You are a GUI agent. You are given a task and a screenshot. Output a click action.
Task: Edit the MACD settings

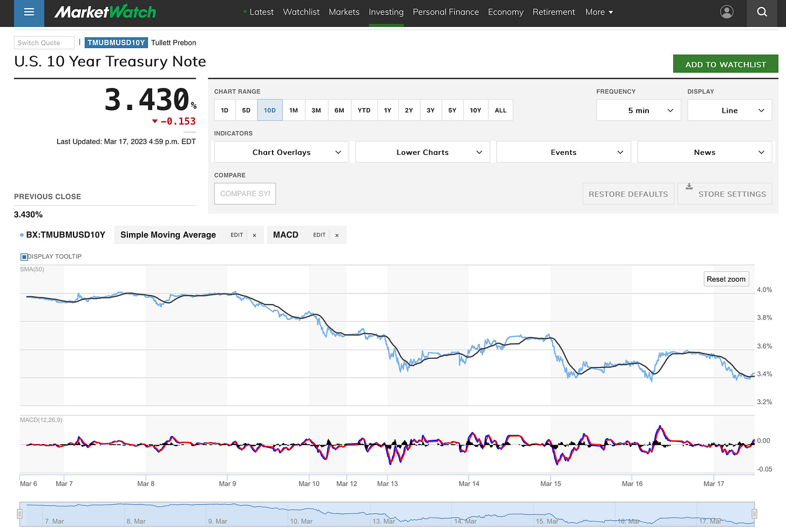319,235
